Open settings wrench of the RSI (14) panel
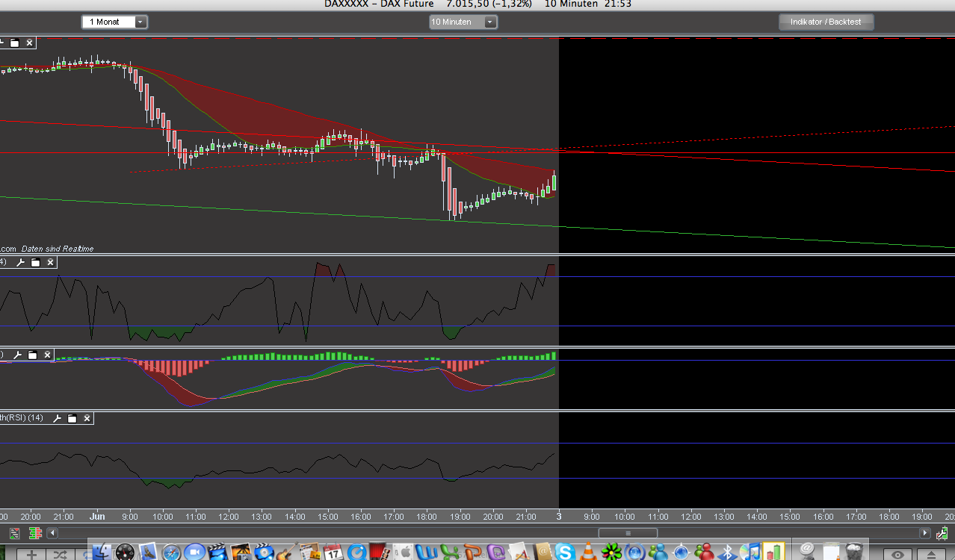 tap(57, 418)
